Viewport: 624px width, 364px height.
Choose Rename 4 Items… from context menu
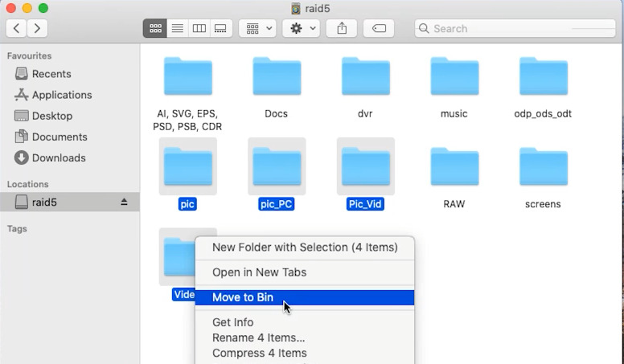click(x=305, y=337)
